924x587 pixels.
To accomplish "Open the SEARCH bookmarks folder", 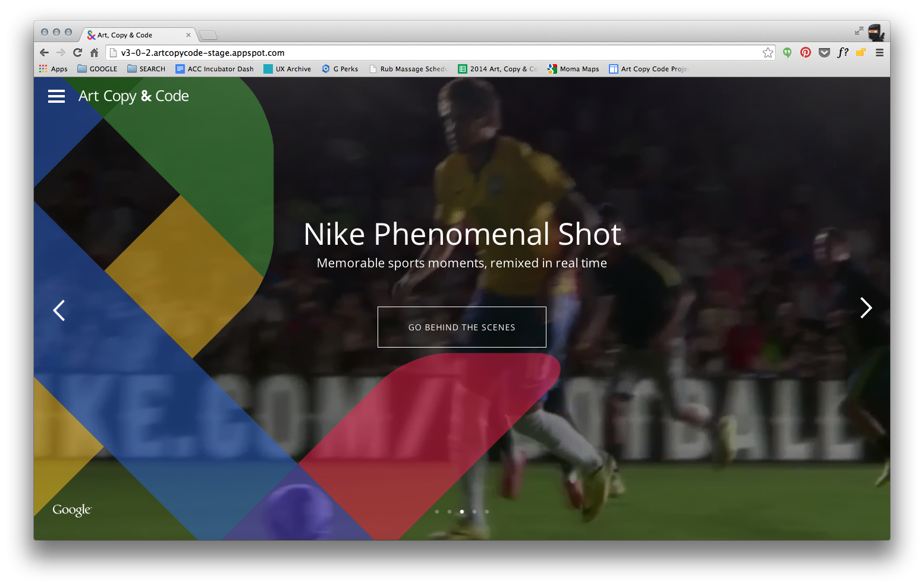I will click(x=146, y=69).
